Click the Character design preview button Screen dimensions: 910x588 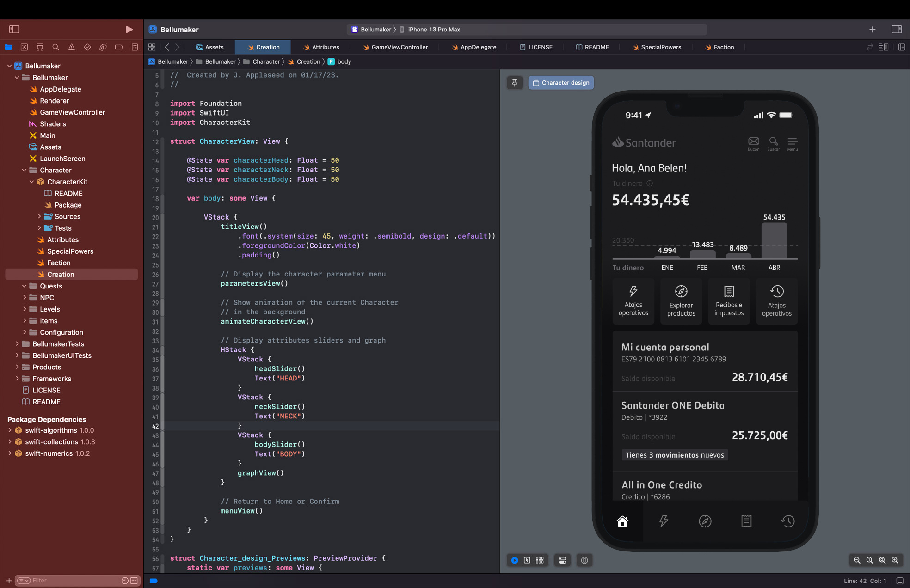coord(561,83)
